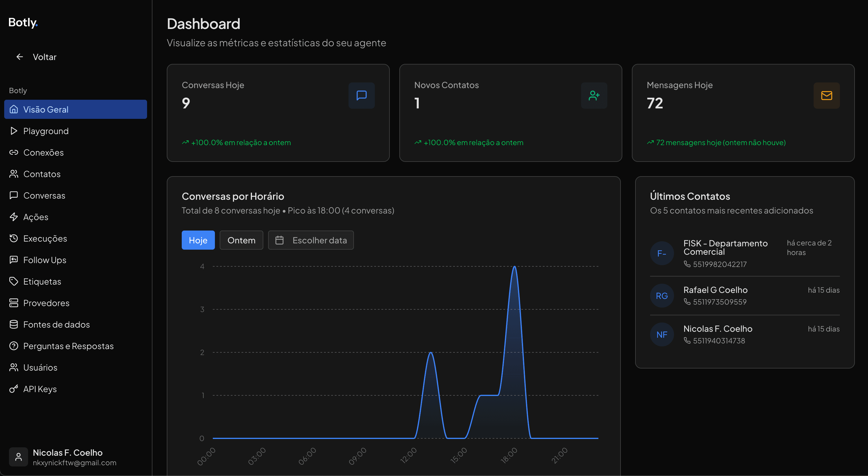This screenshot has height=476, width=868.
Task: Click the Rafael G Coelho RG avatar
Action: 661,296
